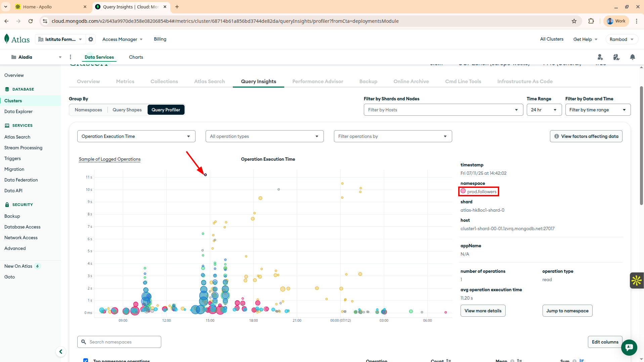
Task: Open the Billing link
Action: (x=160, y=39)
